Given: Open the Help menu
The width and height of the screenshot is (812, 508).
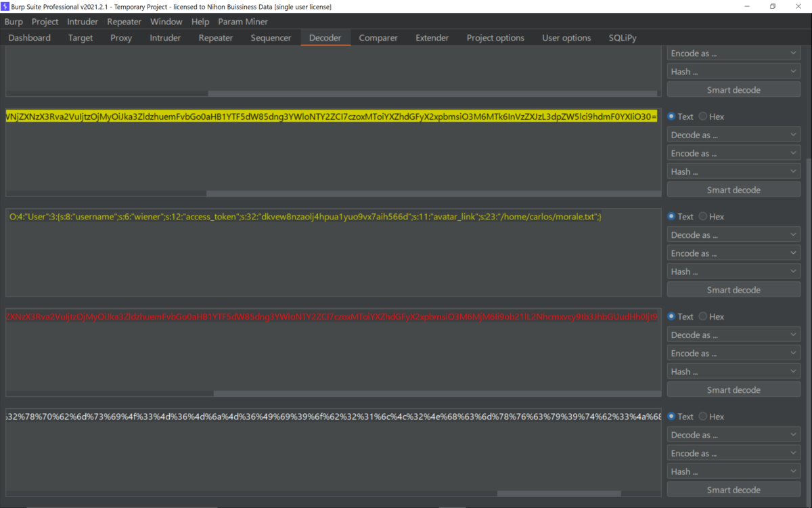Looking at the screenshot, I should pos(200,22).
